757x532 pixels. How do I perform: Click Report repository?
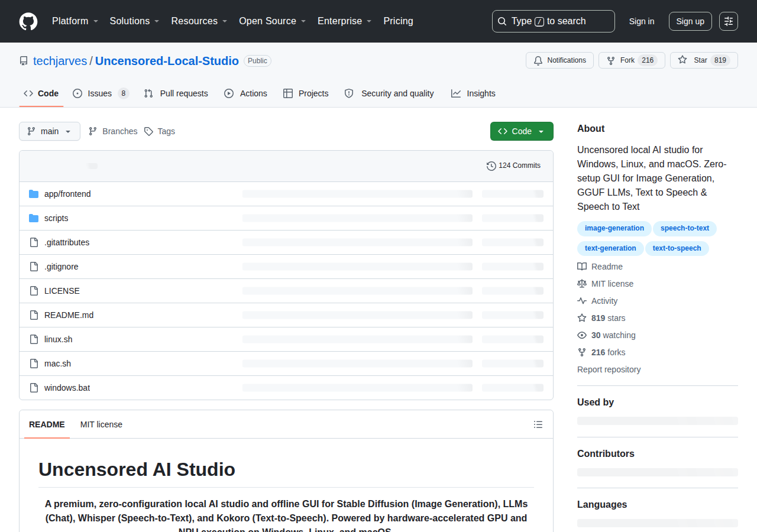pyautogui.click(x=609, y=369)
